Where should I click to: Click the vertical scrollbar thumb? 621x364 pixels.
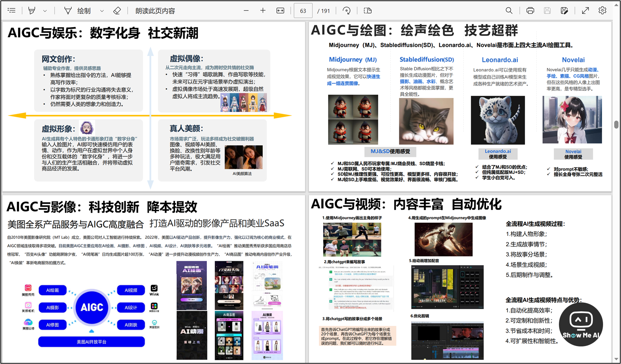click(617, 124)
